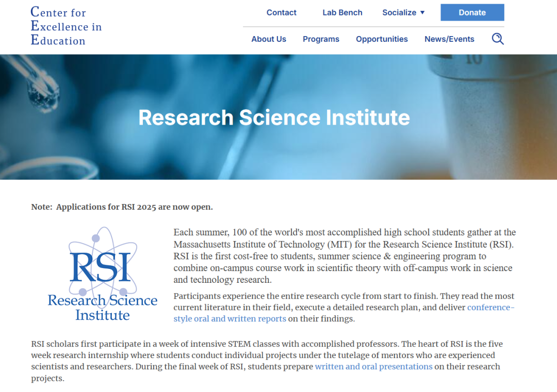Viewport: 557px width, 392px height.
Task: Open the News/Events menu
Action: (449, 39)
